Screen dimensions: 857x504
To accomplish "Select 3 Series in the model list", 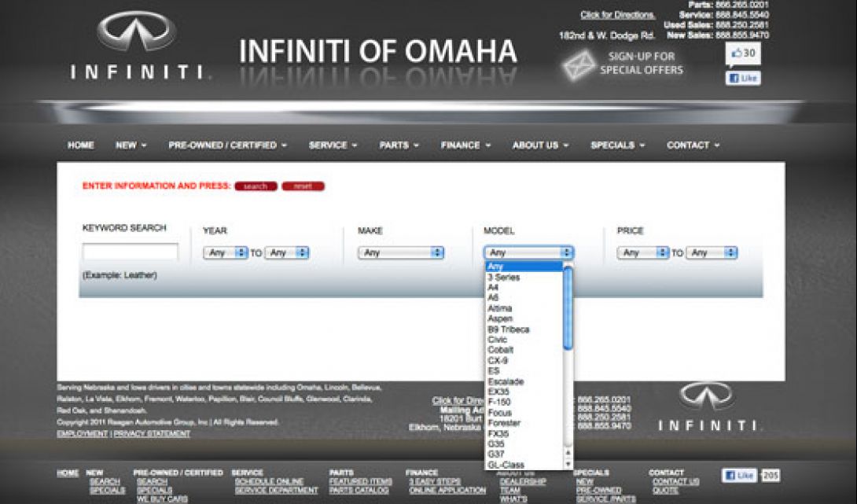I will point(524,277).
